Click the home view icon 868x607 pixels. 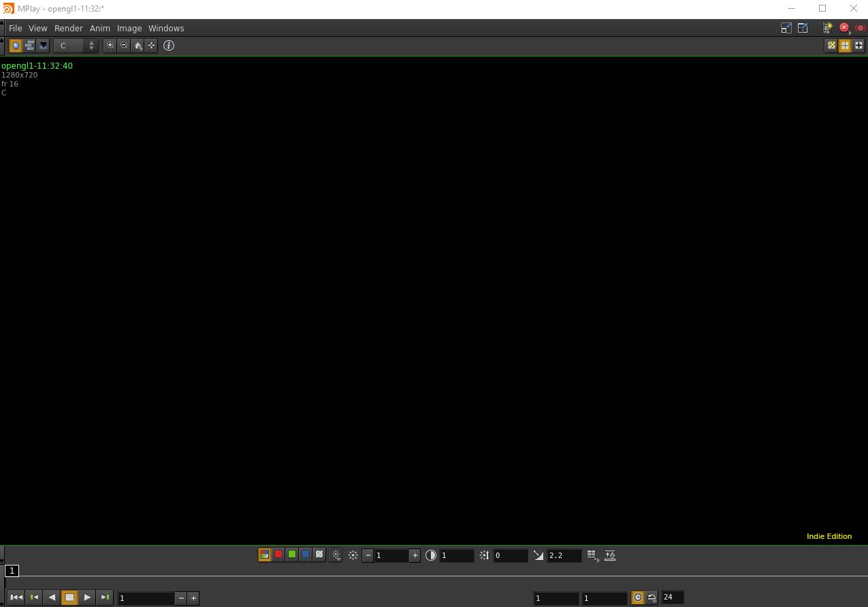click(x=138, y=46)
